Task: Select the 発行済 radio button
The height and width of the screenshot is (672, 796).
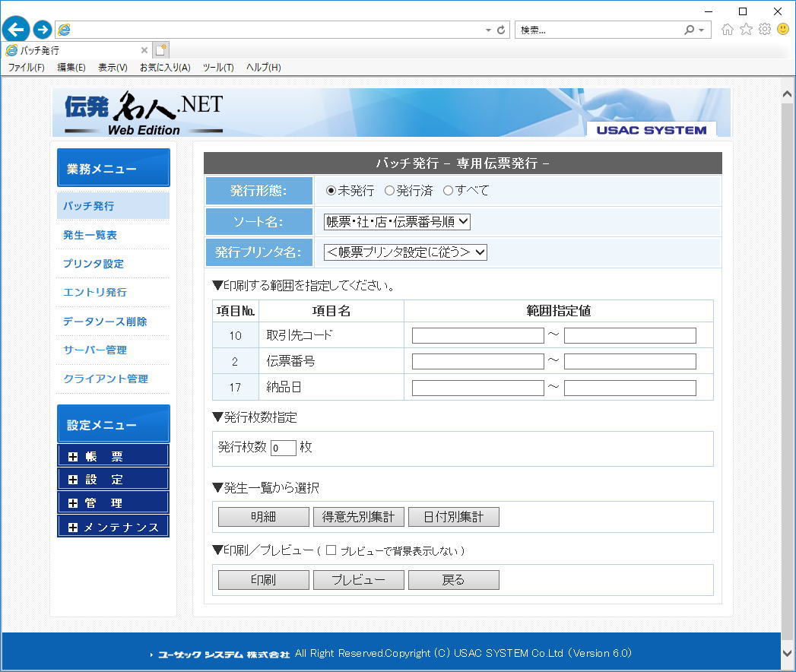Action: pyautogui.click(x=389, y=191)
